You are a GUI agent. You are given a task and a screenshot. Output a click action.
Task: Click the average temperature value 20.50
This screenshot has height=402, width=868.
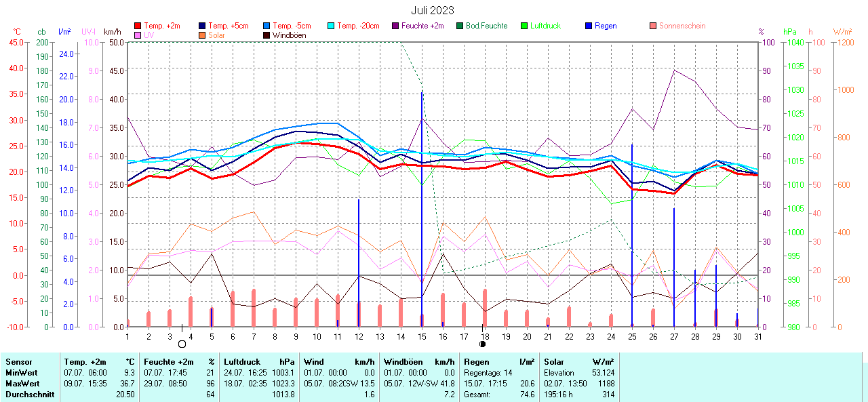tap(125, 394)
